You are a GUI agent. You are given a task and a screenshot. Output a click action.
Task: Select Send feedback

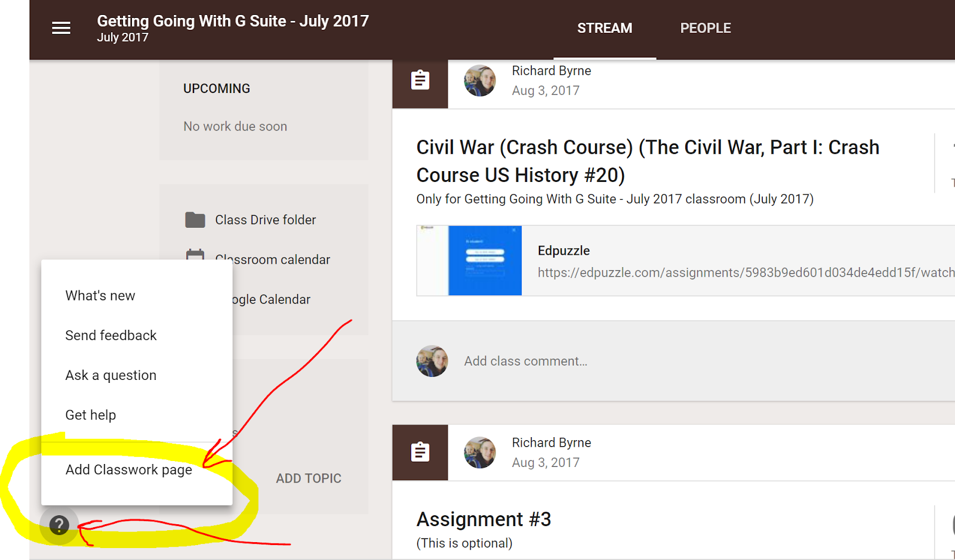coord(110,335)
